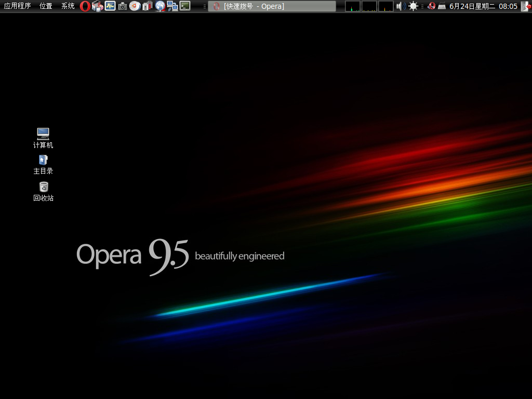Image resolution: width=532 pixels, height=399 pixels.
Task: Launch Opera from the red O panel icon
Action: tap(85, 6)
